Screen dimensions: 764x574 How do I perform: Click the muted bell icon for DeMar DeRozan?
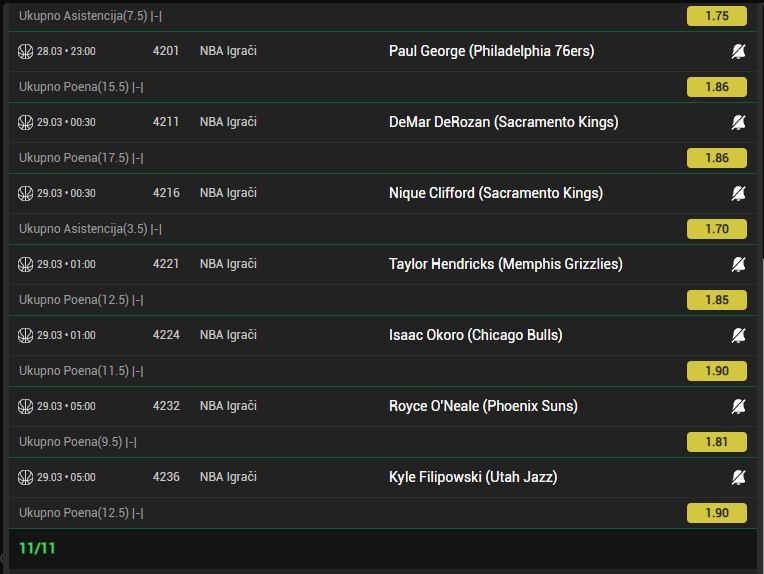(738, 122)
